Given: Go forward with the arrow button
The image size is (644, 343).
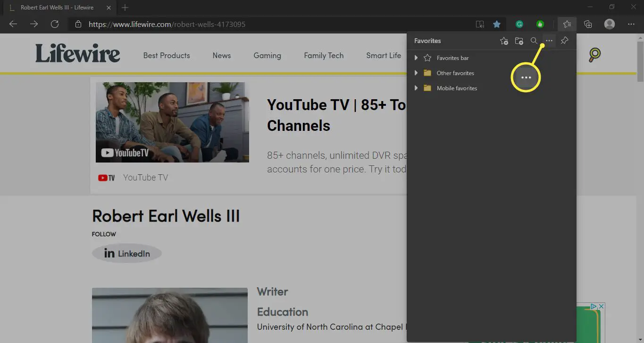Looking at the screenshot, I should click(34, 24).
